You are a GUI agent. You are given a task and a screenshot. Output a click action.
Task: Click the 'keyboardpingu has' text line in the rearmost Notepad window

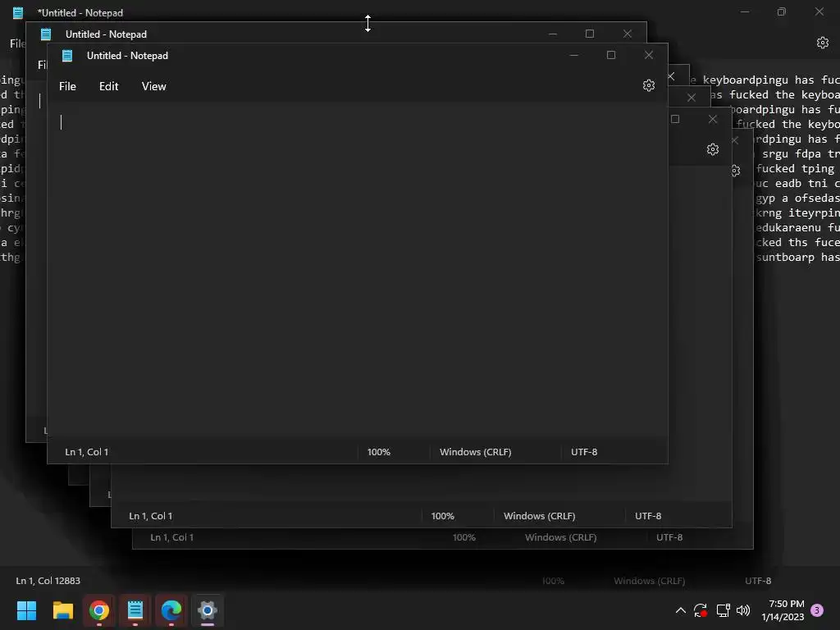click(x=759, y=80)
